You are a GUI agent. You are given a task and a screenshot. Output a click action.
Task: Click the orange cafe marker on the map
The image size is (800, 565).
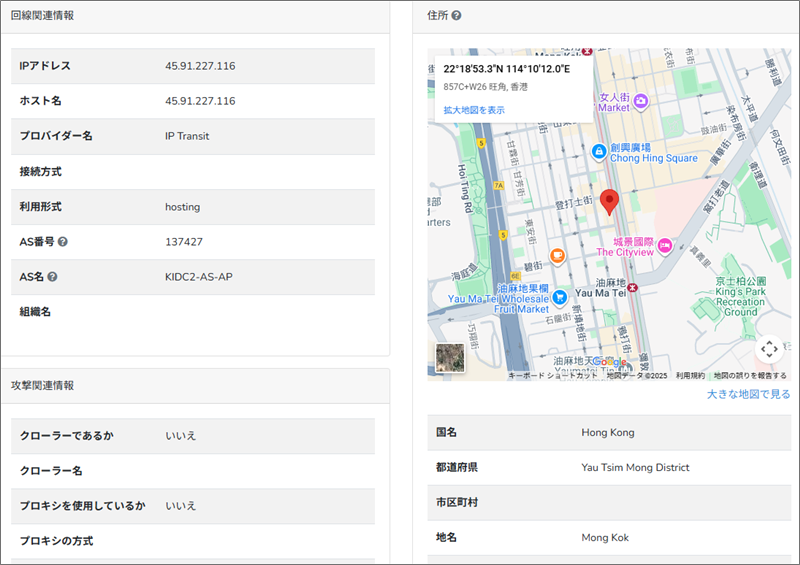(x=557, y=256)
